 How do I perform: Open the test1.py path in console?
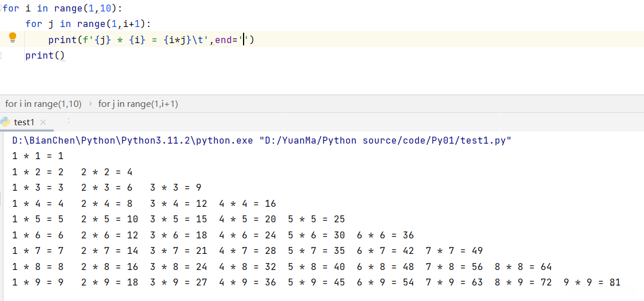385,141
